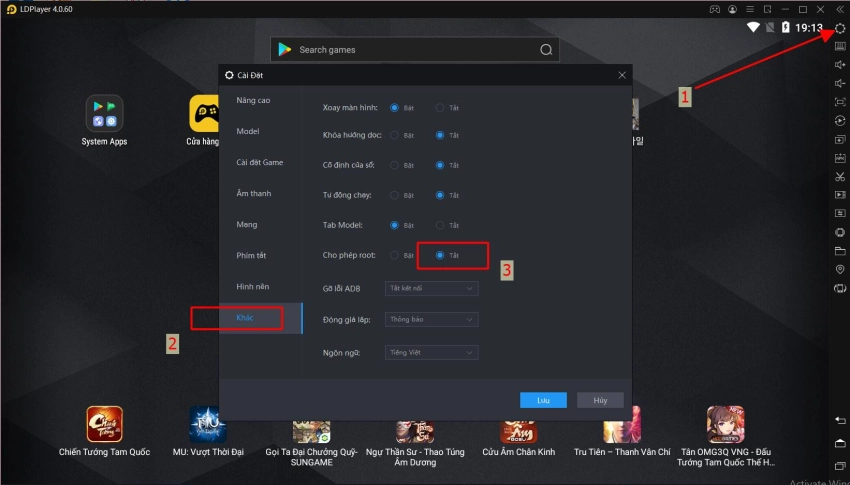Open the Âm thanh settings tab

click(x=253, y=193)
